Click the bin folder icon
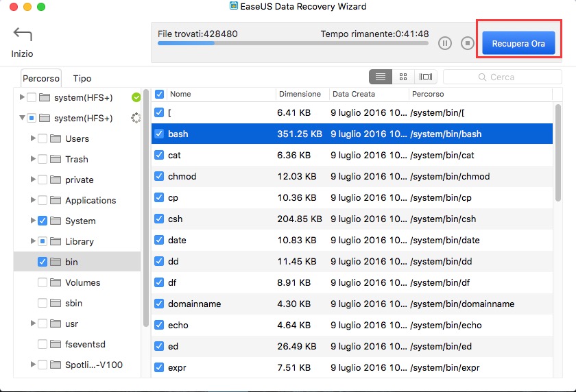Screen dimensions: 576x392 [x=56, y=262]
